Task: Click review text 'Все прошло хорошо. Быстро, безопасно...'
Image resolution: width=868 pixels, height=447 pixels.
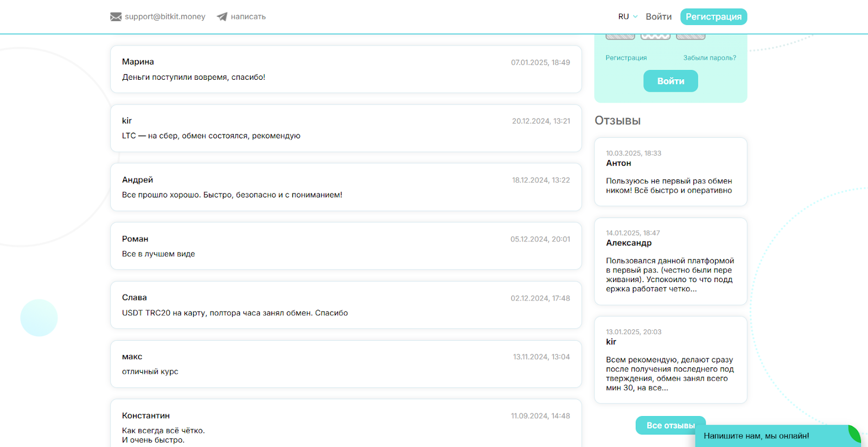Action: pyautogui.click(x=232, y=195)
